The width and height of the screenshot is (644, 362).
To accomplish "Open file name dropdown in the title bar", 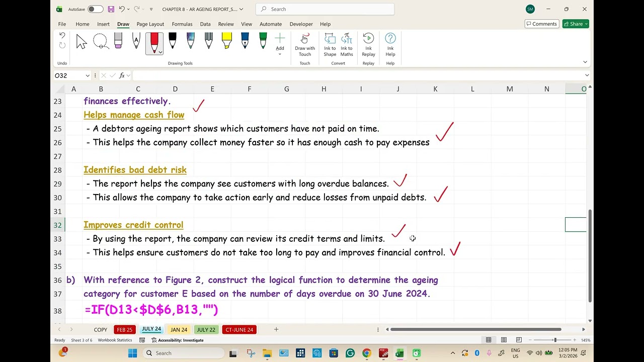I will (x=241, y=9).
